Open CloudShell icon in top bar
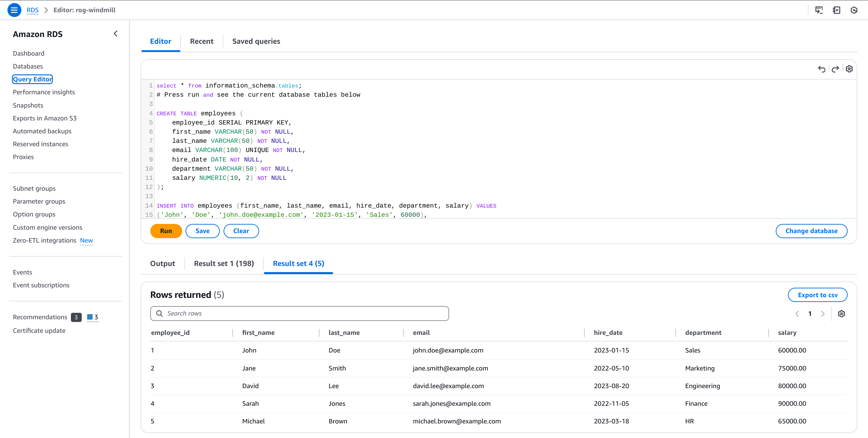868x438 pixels. point(819,10)
